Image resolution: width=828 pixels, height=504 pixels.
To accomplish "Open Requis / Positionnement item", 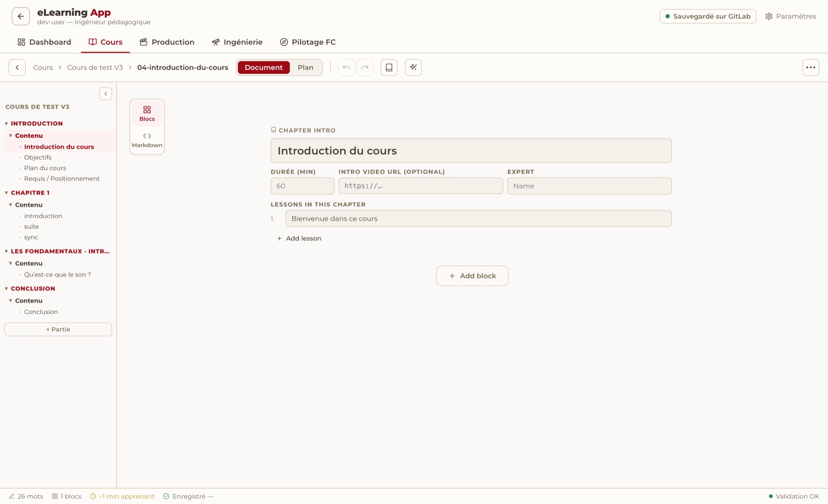I will click(x=62, y=178).
